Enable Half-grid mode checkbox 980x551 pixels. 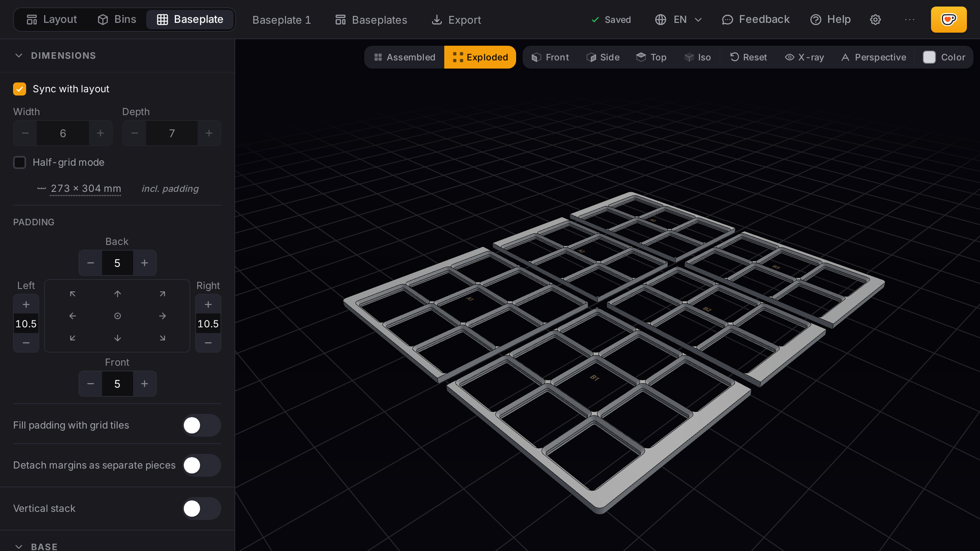[20, 162]
